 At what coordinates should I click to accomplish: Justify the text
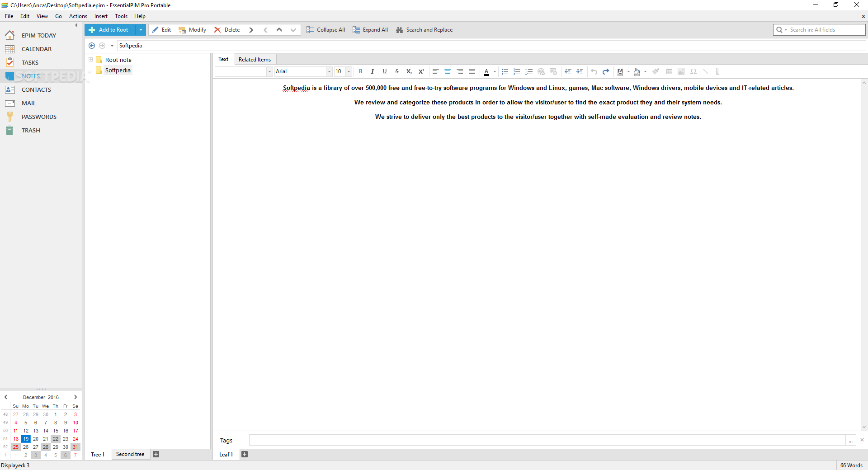point(472,71)
